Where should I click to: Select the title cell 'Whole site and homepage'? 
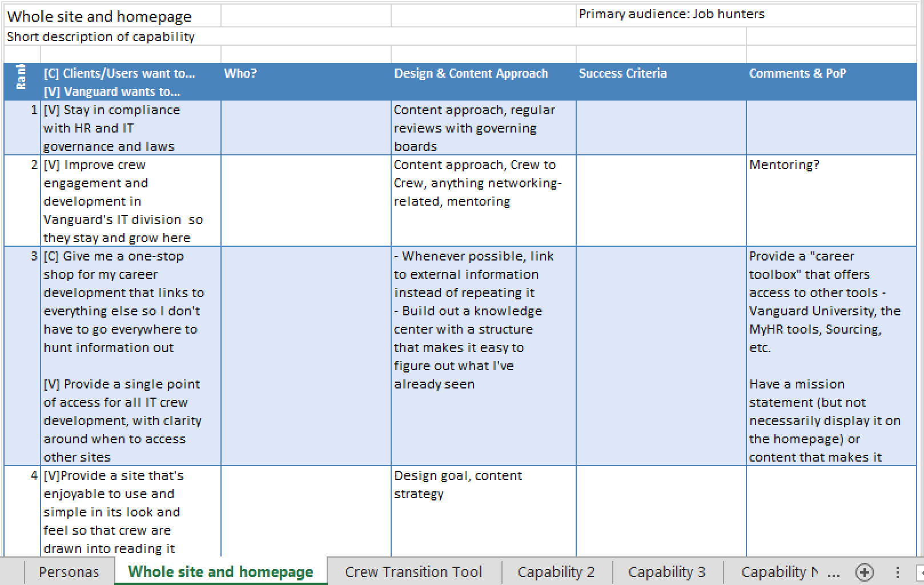click(113, 16)
